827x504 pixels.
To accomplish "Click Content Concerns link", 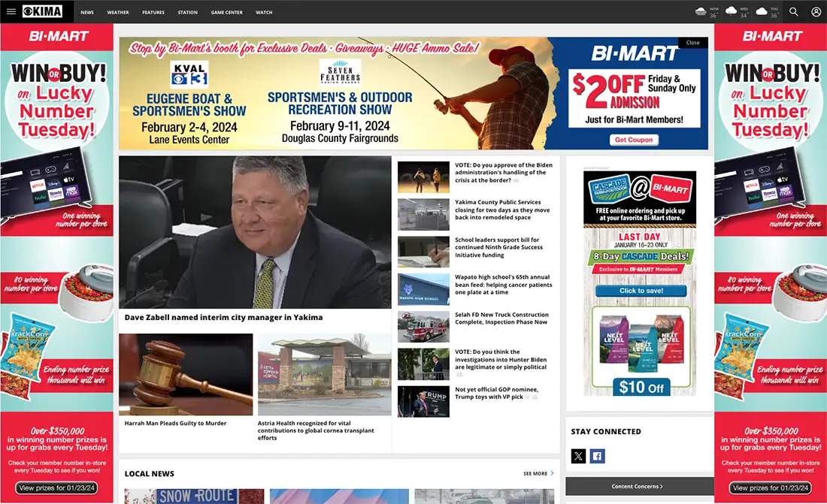I will click(x=637, y=486).
